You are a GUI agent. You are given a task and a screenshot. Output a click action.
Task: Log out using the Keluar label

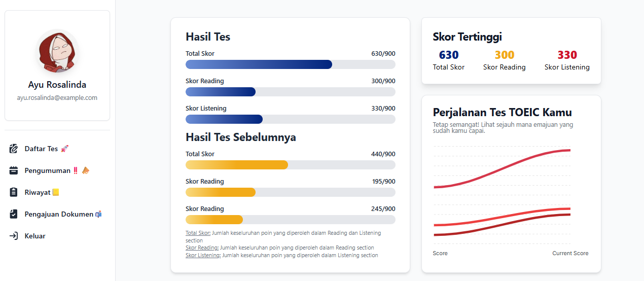35,236
